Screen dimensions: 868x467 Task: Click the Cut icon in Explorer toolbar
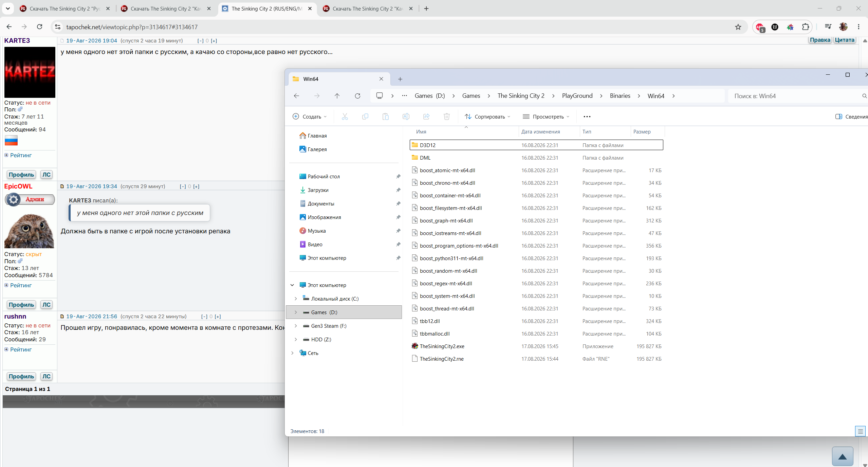[x=345, y=116]
